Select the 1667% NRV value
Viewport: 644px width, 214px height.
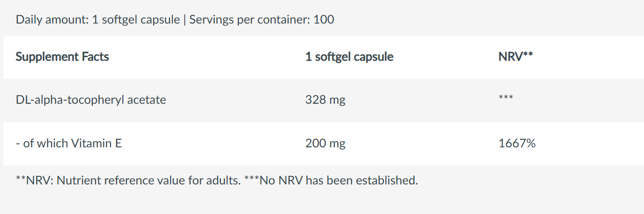click(x=517, y=144)
